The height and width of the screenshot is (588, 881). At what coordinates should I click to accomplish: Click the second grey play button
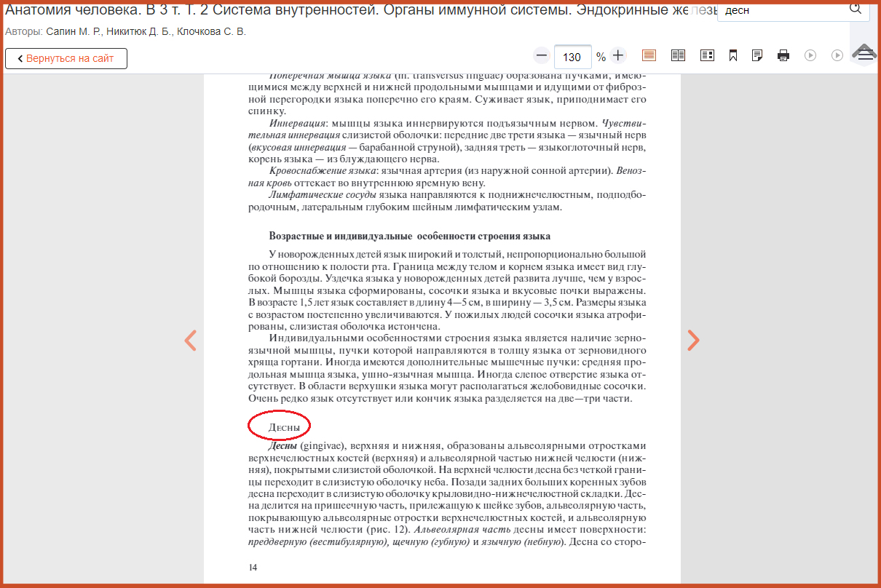837,55
